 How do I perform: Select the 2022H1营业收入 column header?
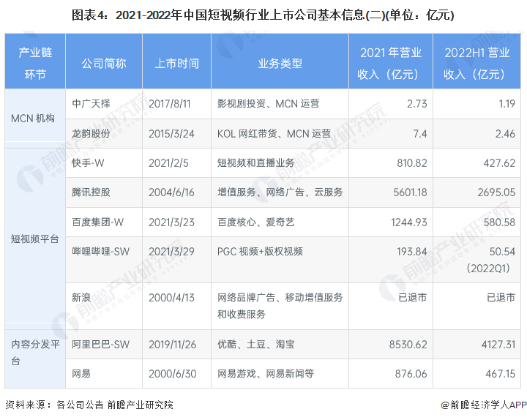coord(476,63)
